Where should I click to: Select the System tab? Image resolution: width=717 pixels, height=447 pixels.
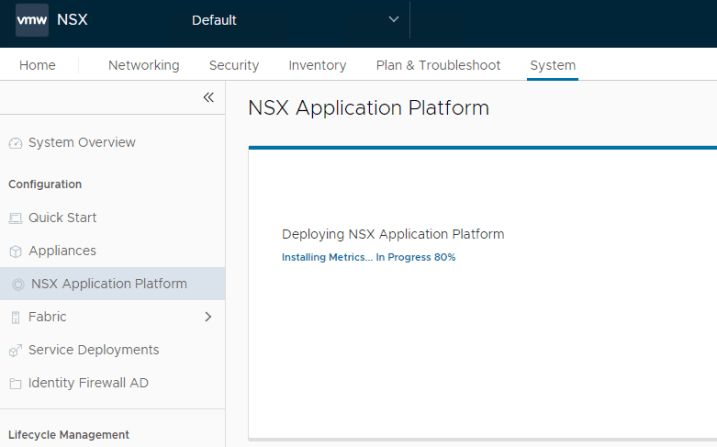pos(553,65)
